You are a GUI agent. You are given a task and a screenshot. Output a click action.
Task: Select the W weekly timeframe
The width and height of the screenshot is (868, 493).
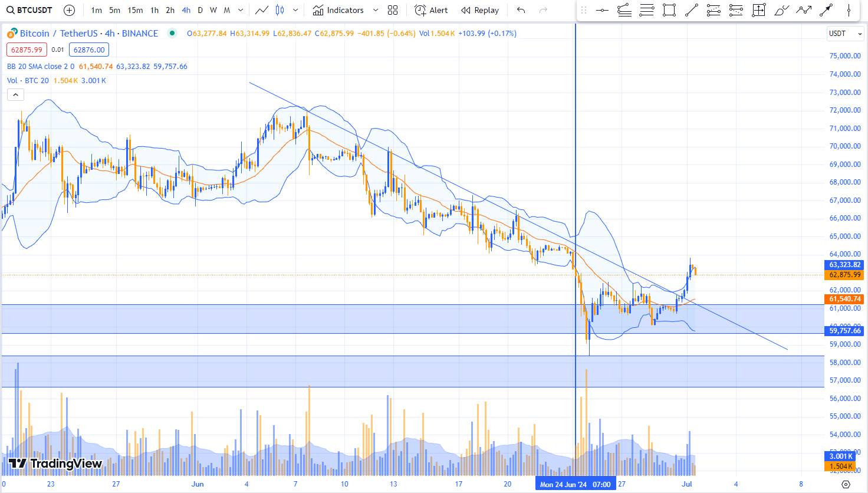213,10
